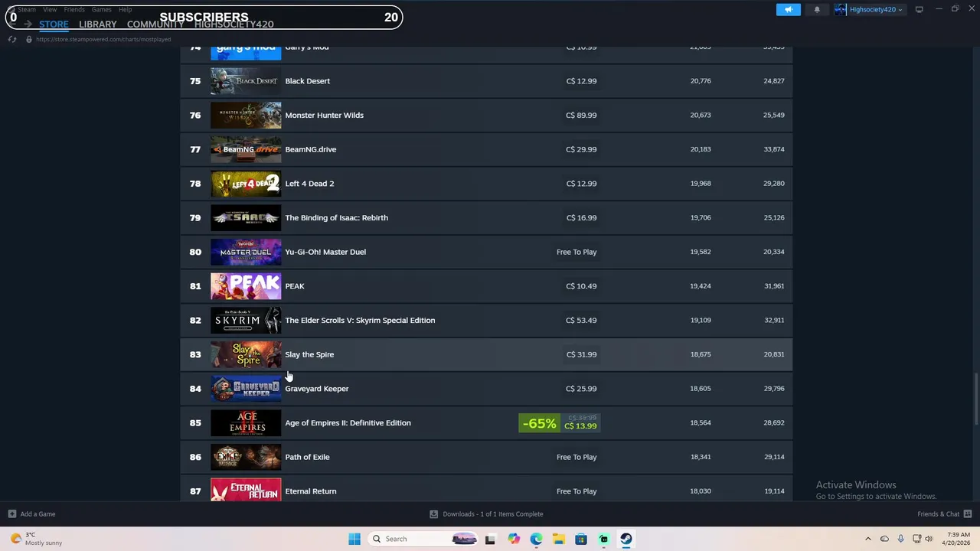Click the PEAK game title
The image size is (980, 551).
point(295,286)
